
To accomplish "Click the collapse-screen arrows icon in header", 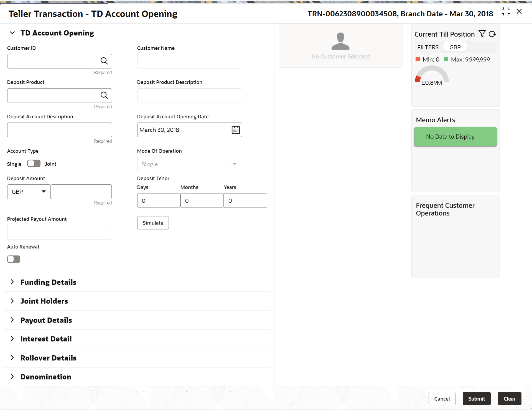I will [x=506, y=12].
